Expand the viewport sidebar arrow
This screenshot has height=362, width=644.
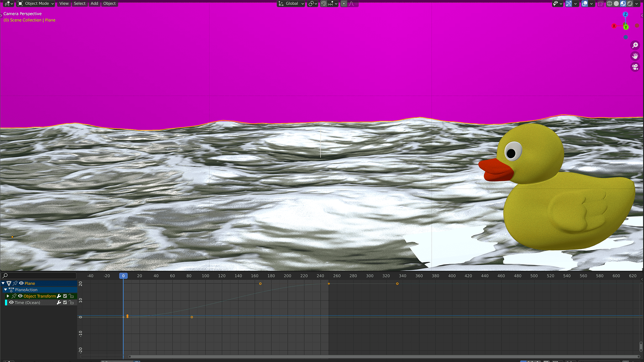click(x=642, y=15)
